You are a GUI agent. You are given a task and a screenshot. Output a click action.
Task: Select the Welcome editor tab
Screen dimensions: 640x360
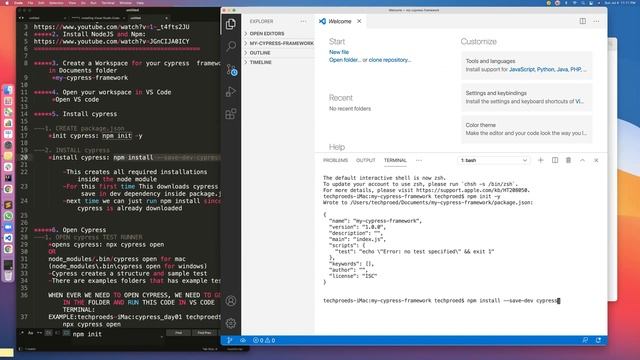coord(340,21)
